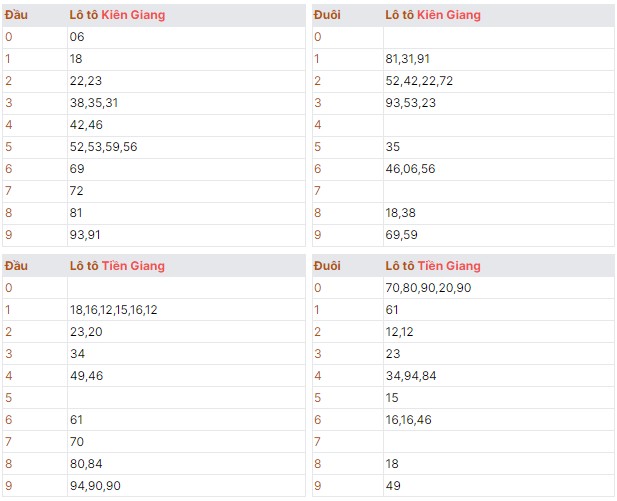The image size is (617, 501).
Task: Click Kiên Giang link in Đầu table header
Action: coord(134,15)
